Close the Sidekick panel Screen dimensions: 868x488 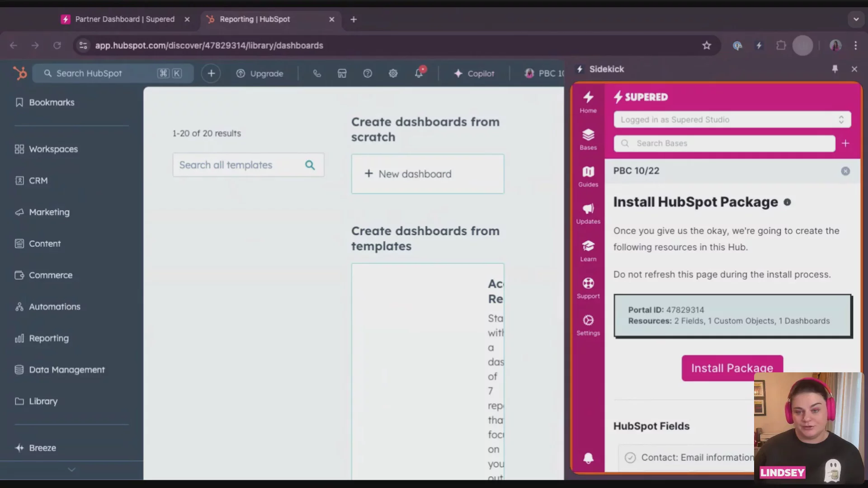(854, 69)
